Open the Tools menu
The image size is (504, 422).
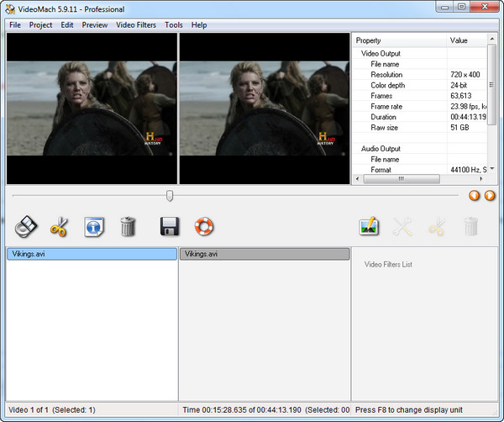pos(173,25)
